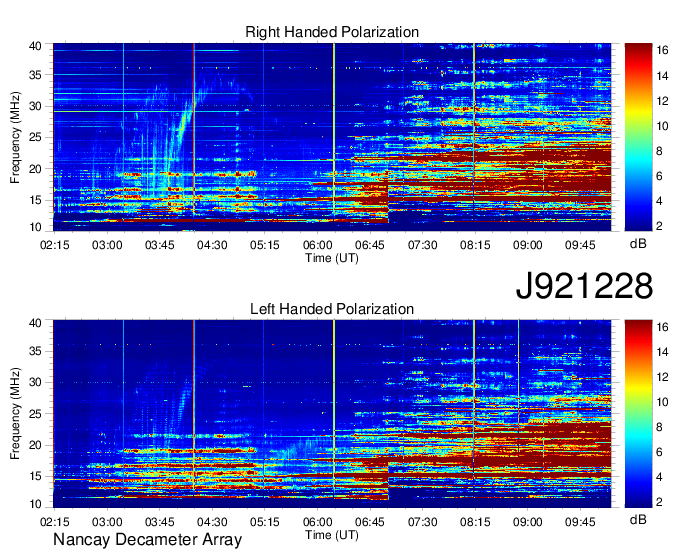Click the 14 dB tick on lower color bar
Screen dimensions: 680x552
click(x=663, y=353)
